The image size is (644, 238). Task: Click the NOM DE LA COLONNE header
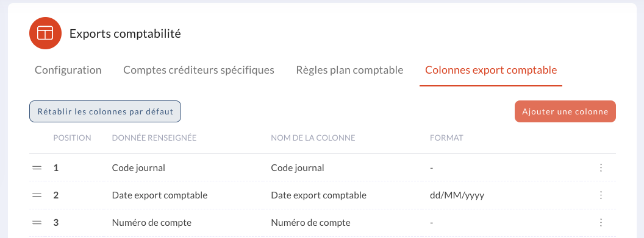[x=313, y=138]
